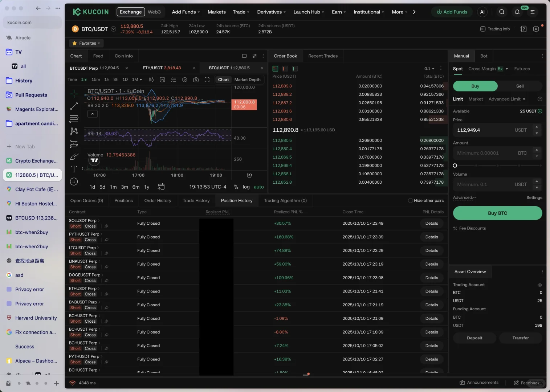Open the Announcements link in footer
This screenshot has height=392, width=550.
[479, 383]
